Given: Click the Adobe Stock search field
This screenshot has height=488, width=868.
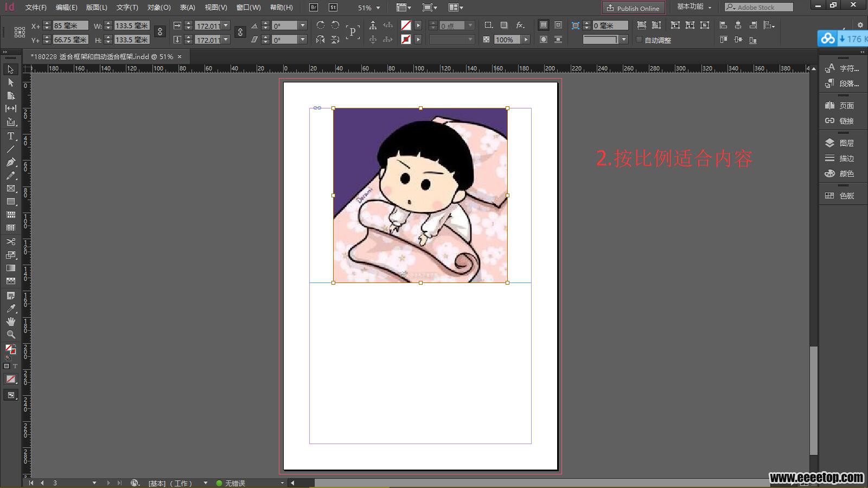Looking at the screenshot, I should [759, 7].
